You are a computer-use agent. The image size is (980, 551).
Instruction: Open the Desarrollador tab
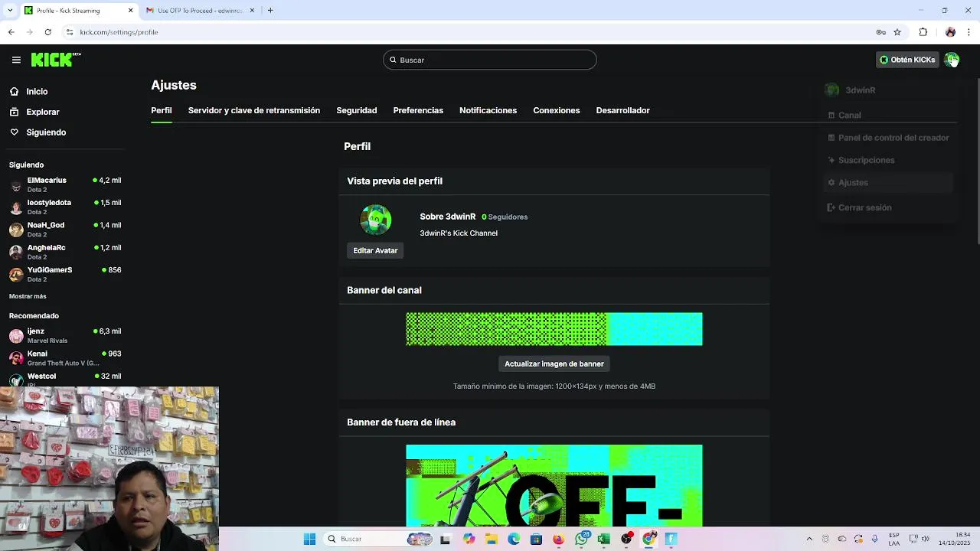point(623,110)
